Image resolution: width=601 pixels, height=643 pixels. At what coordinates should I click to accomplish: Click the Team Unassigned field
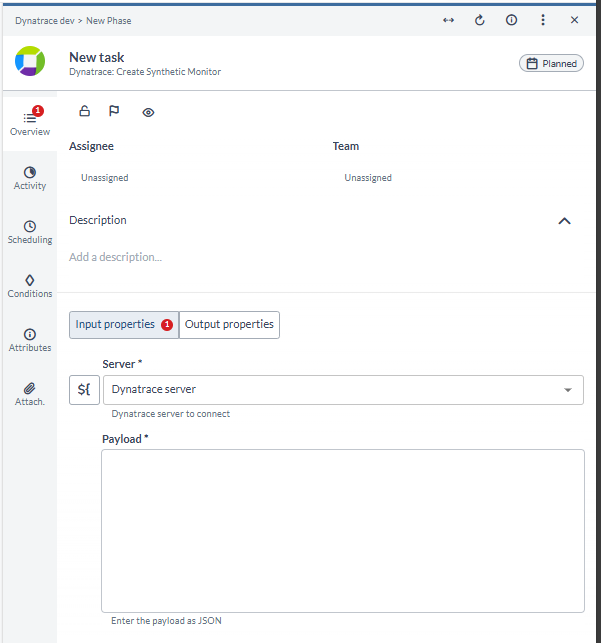tap(368, 178)
